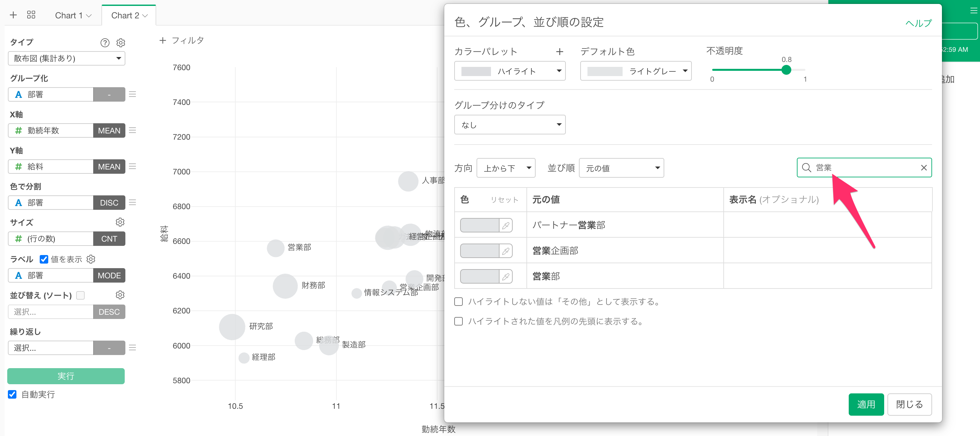Add a new color palette plus icon
The height and width of the screenshot is (436, 980).
tap(559, 52)
